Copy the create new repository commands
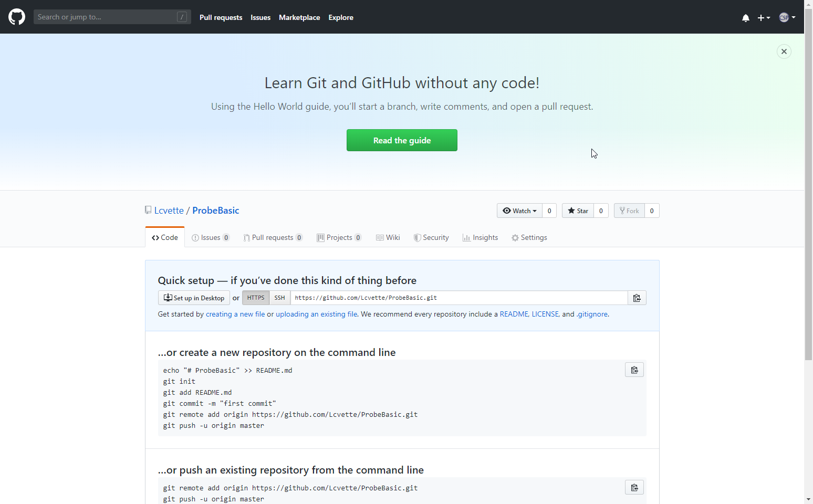Image resolution: width=813 pixels, height=504 pixels. (634, 370)
